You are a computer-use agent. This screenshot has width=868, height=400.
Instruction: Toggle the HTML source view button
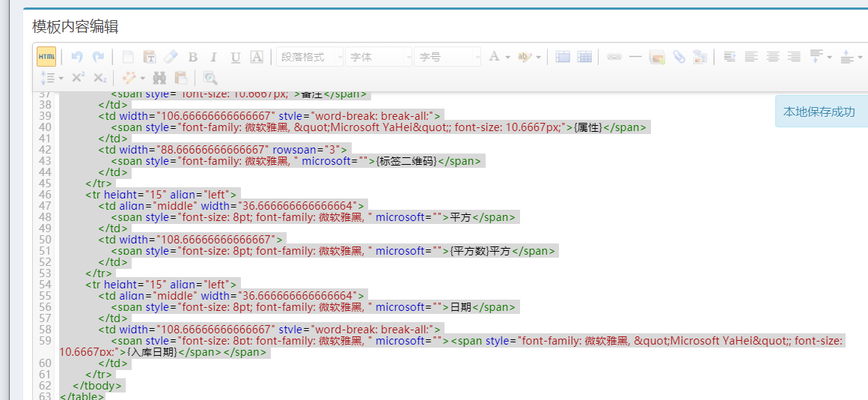coord(46,57)
